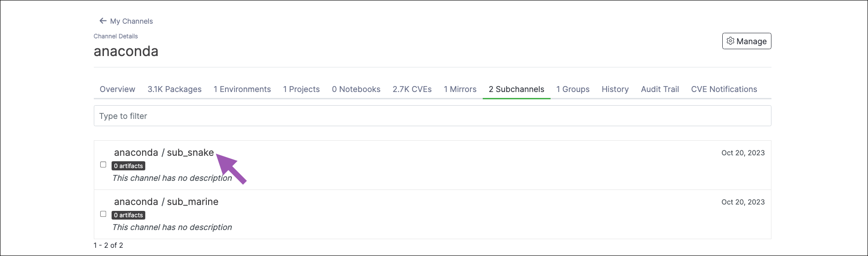Click the anaconda channel title
868x256 pixels.
[x=126, y=51]
